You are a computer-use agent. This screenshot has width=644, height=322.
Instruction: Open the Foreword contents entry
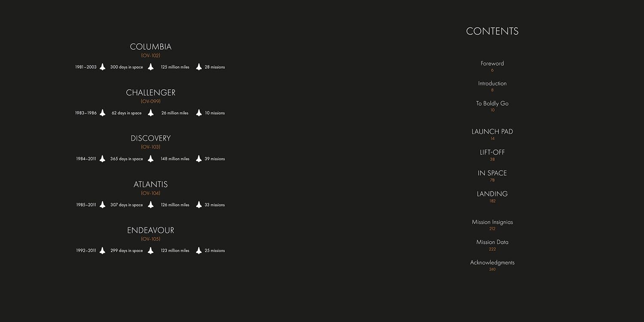492,64
